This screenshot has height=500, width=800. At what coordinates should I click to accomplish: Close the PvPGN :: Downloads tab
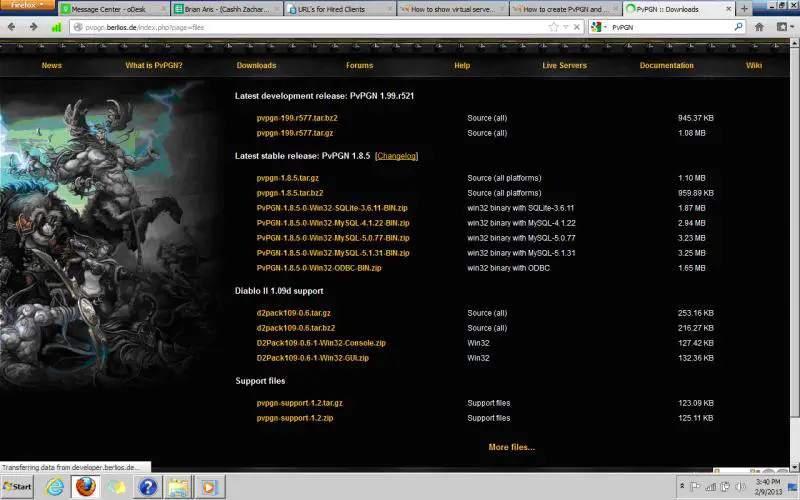[x=728, y=9]
